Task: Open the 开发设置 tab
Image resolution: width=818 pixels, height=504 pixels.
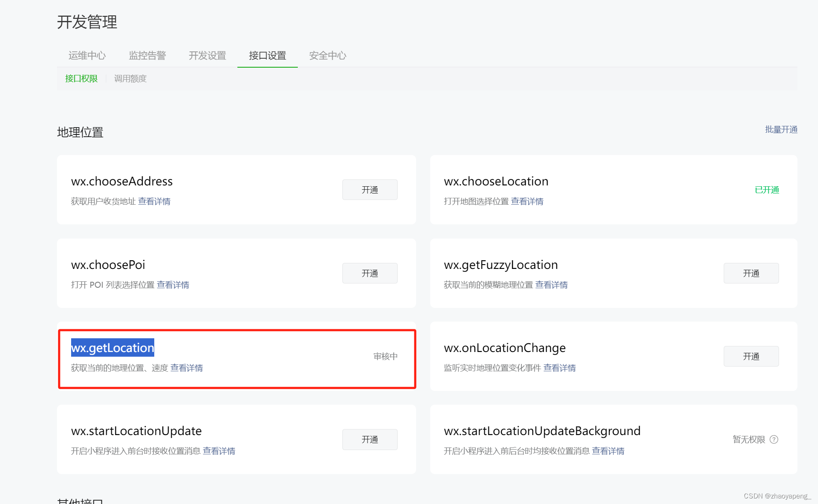Action: pyautogui.click(x=207, y=55)
